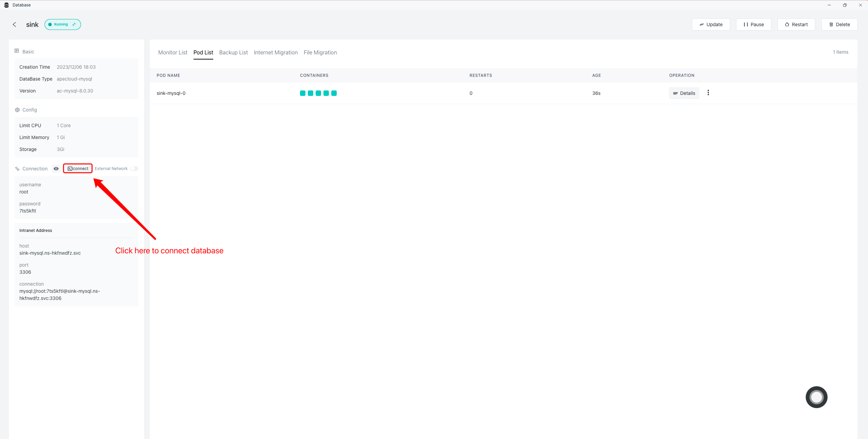Toggle password visibility eye icon

pyautogui.click(x=56, y=169)
